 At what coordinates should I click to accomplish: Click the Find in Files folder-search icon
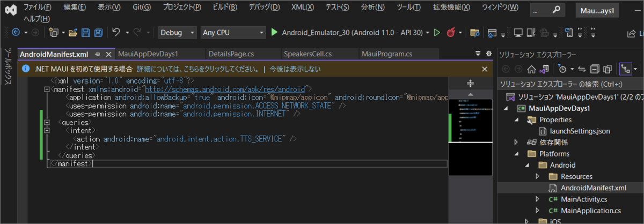(474, 33)
